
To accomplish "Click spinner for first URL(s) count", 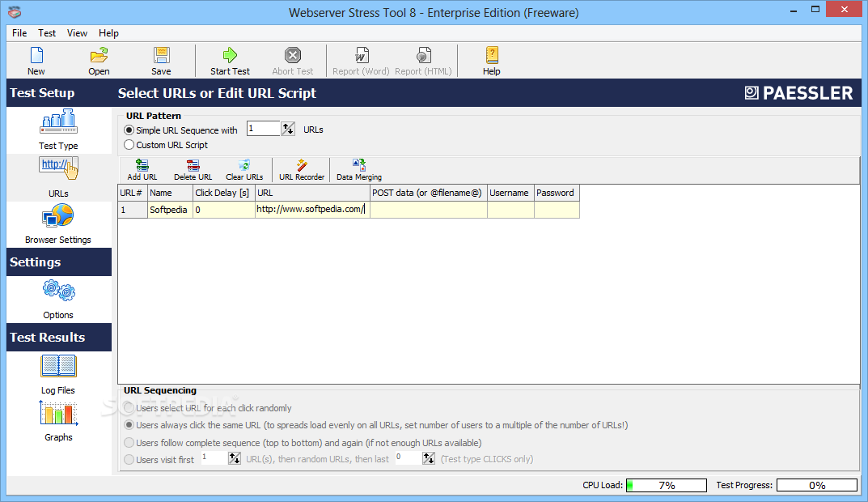I will (235, 458).
